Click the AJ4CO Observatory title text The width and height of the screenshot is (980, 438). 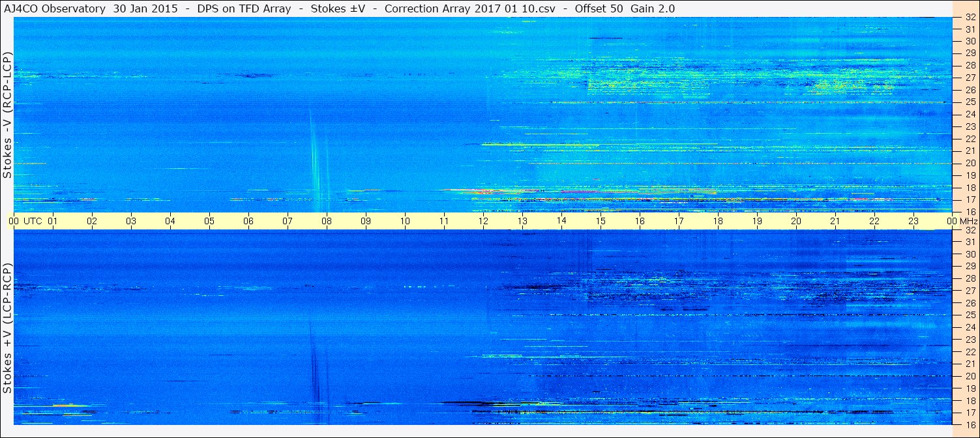(x=55, y=8)
